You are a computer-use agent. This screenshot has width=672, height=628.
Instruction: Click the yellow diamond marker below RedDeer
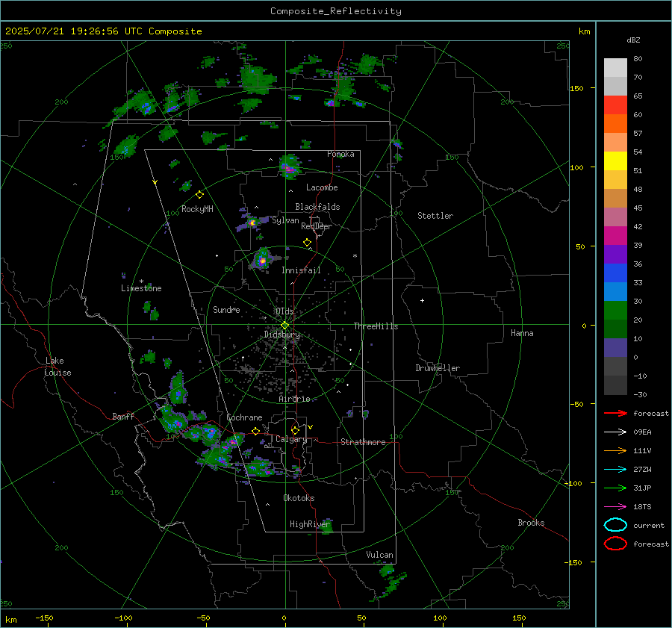point(307,243)
